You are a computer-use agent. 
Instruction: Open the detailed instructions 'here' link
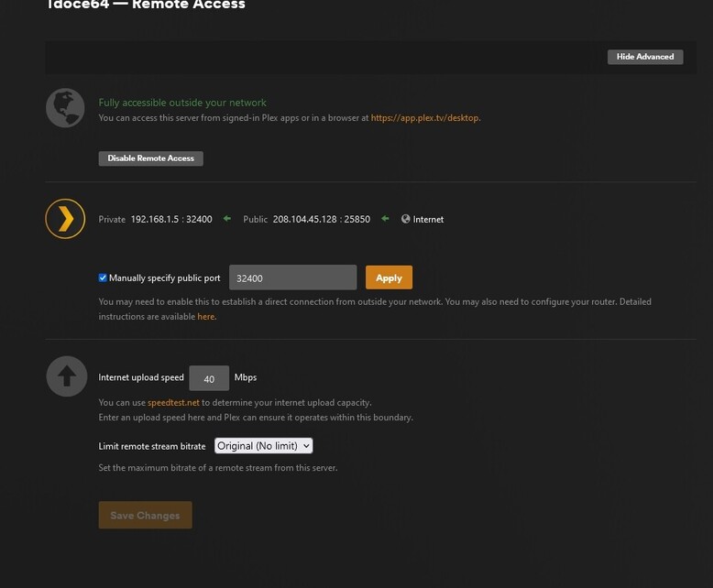(x=206, y=317)
